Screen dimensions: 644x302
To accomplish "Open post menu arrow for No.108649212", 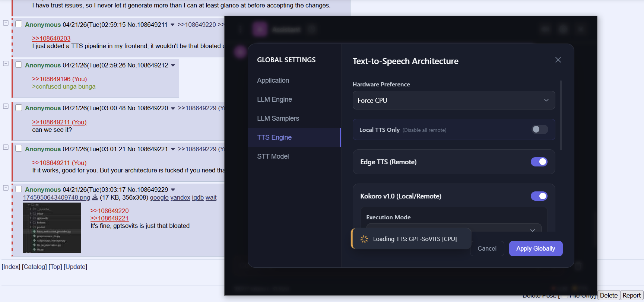I will [x=173, y=66].
